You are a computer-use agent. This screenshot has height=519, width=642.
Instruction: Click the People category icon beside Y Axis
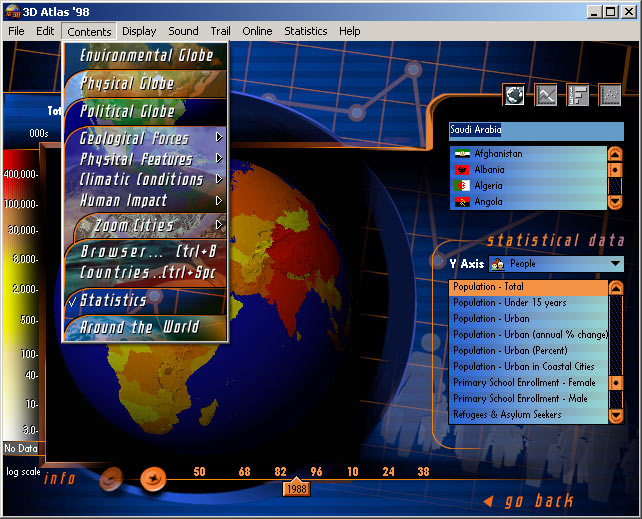(x=498, y=264)
